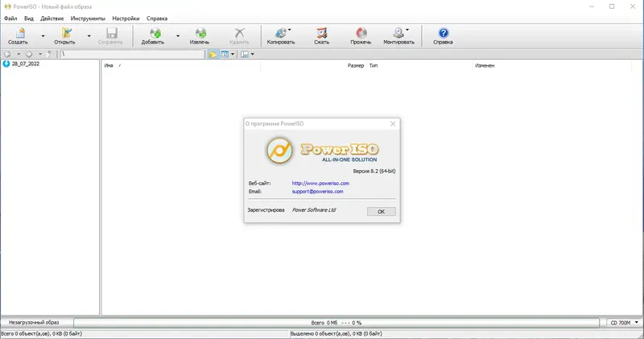Open the Действие menu
The image size is (644, 339).
[52, 19]
